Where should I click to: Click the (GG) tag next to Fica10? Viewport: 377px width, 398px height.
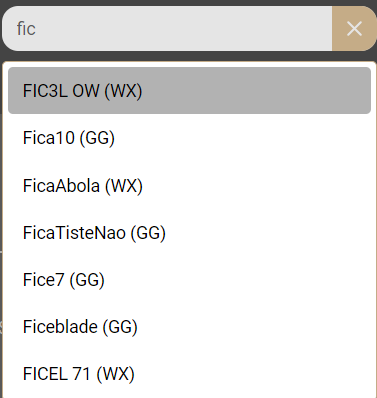click(97, 138)
